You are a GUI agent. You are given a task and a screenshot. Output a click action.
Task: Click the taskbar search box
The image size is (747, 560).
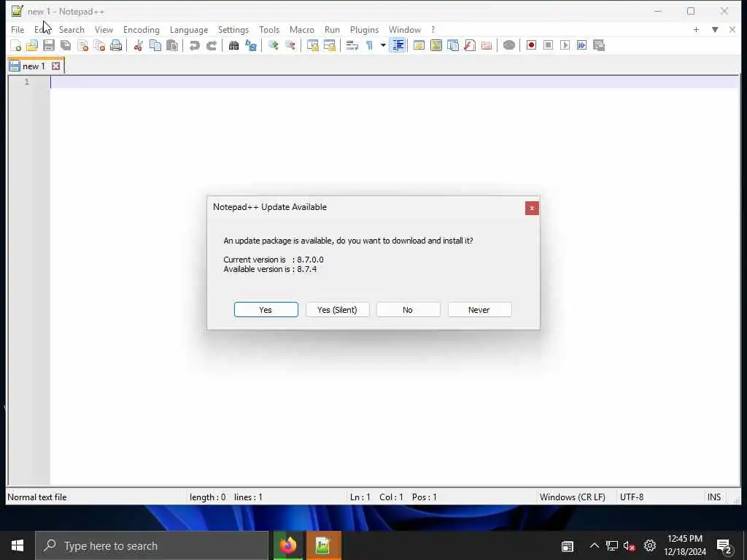[152, 545]
